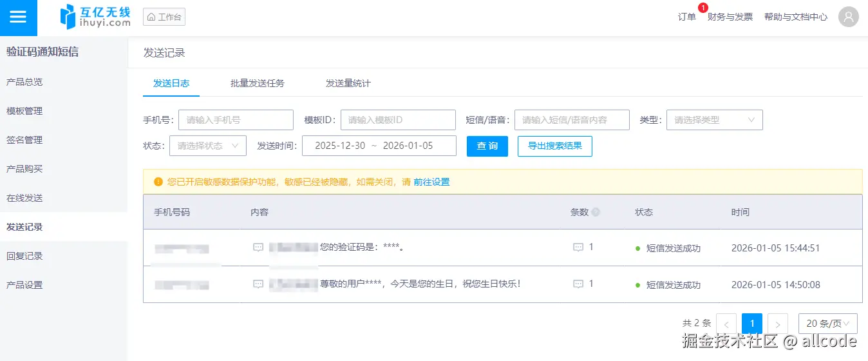Switch to 发送量统计 tab
Viewport: 868px width, 361px height.
tap(348, 83)
